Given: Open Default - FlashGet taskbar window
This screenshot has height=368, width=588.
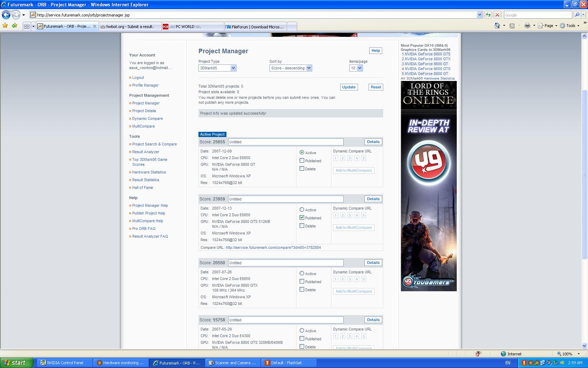Looking at the screenshot, I should pos(289,363).
